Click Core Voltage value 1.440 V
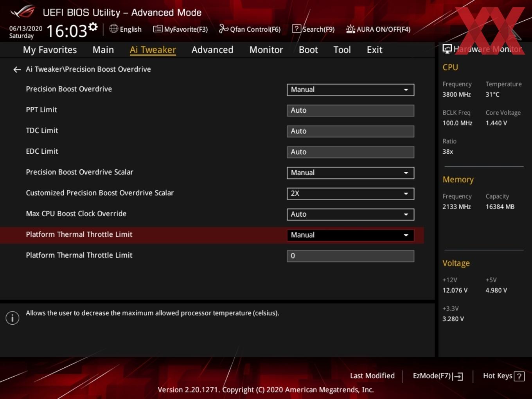532x399 pixels. pyautogui.click(x=496, y=123)
